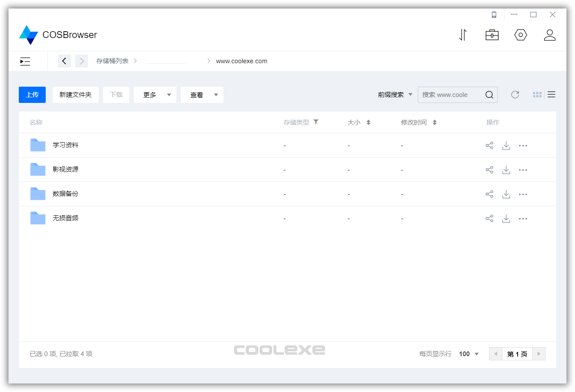This screenshot has height=392, width=575.
Task: Download the 影视资源 folder via its download icon
Action: (506, 170)
